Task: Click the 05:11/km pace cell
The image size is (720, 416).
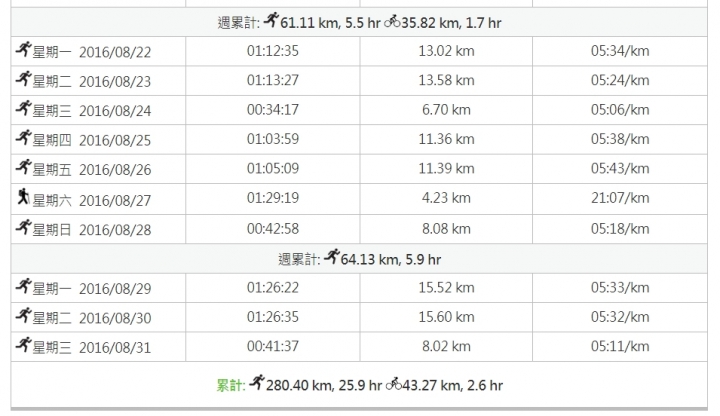Action: pos(619,347)
